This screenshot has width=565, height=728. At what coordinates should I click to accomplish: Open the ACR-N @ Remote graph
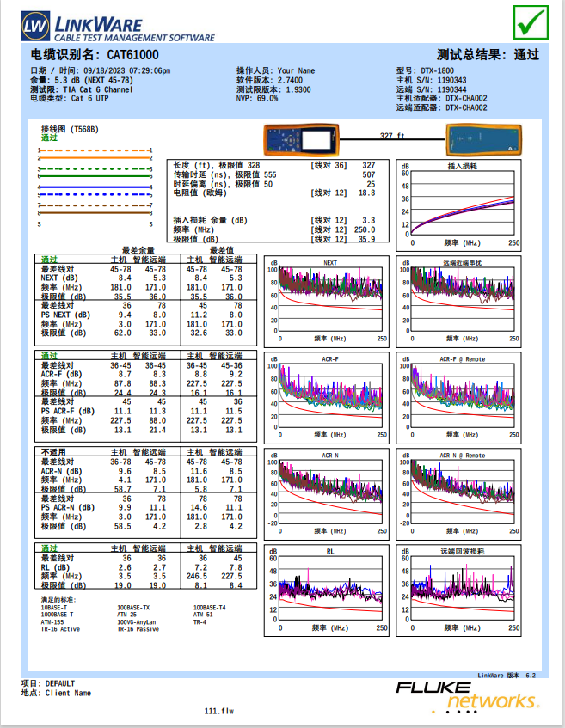click(x=458, y=493)
